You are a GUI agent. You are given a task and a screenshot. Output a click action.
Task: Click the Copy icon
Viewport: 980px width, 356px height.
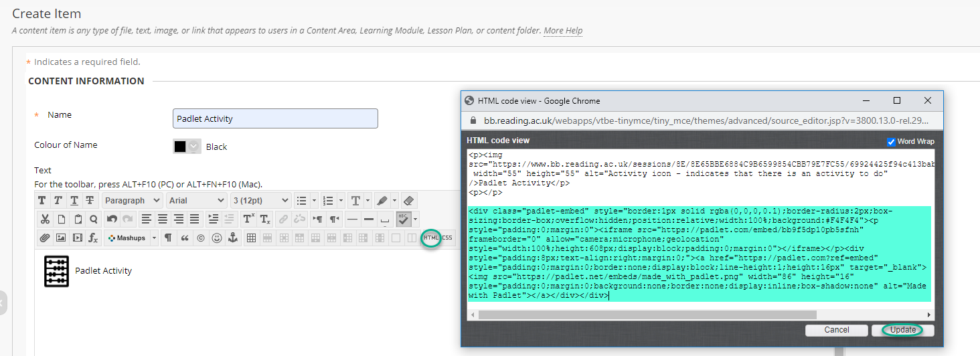coord(61,219)
